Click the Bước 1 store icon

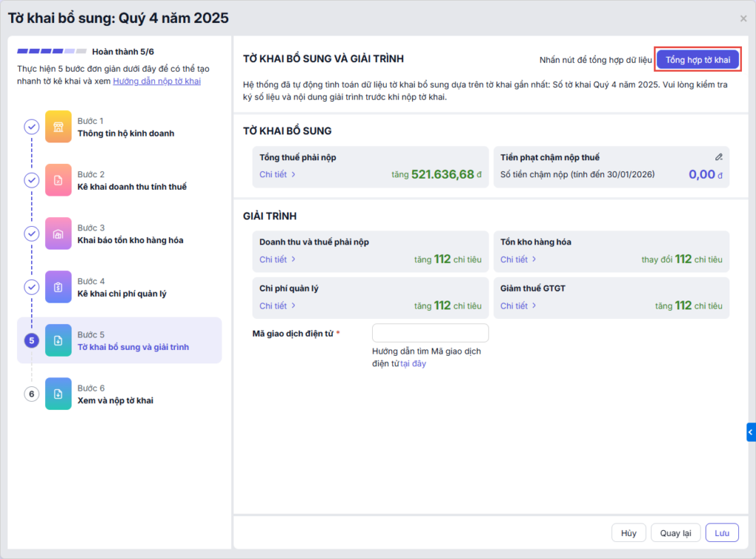(x=58, y=126)
